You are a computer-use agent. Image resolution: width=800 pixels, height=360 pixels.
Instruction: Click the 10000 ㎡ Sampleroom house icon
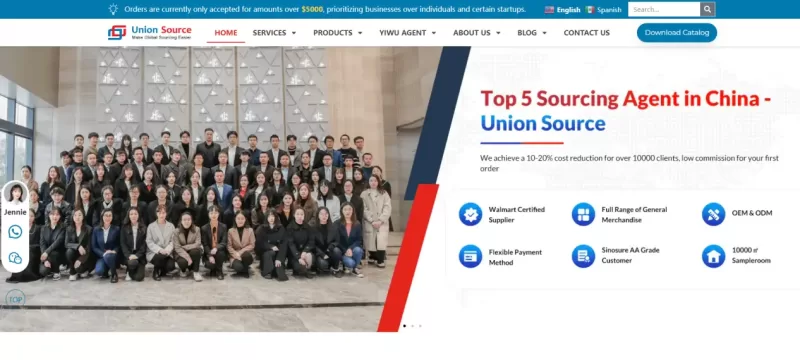point(713,256)
